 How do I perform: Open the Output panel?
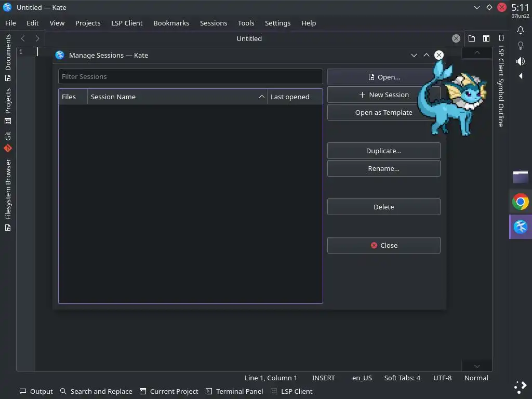pos(36,391)
